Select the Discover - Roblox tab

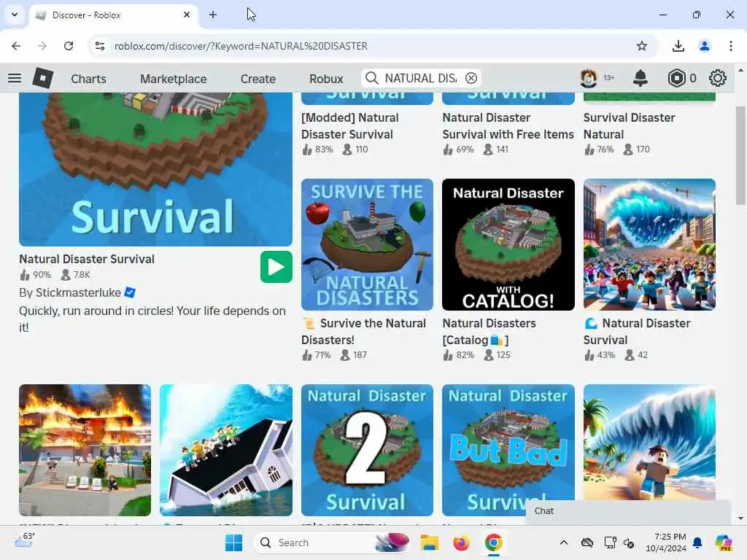113,15
